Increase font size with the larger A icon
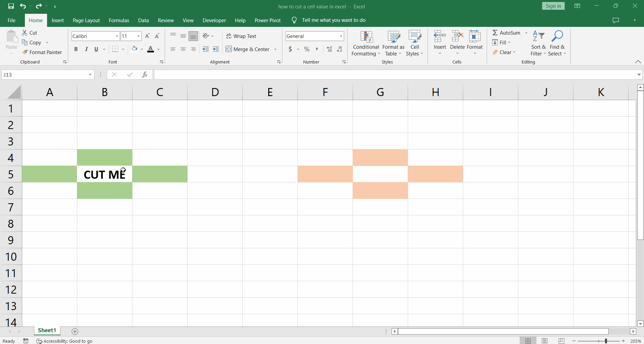Screen dimensions: 644x344 tap(147, 36)
